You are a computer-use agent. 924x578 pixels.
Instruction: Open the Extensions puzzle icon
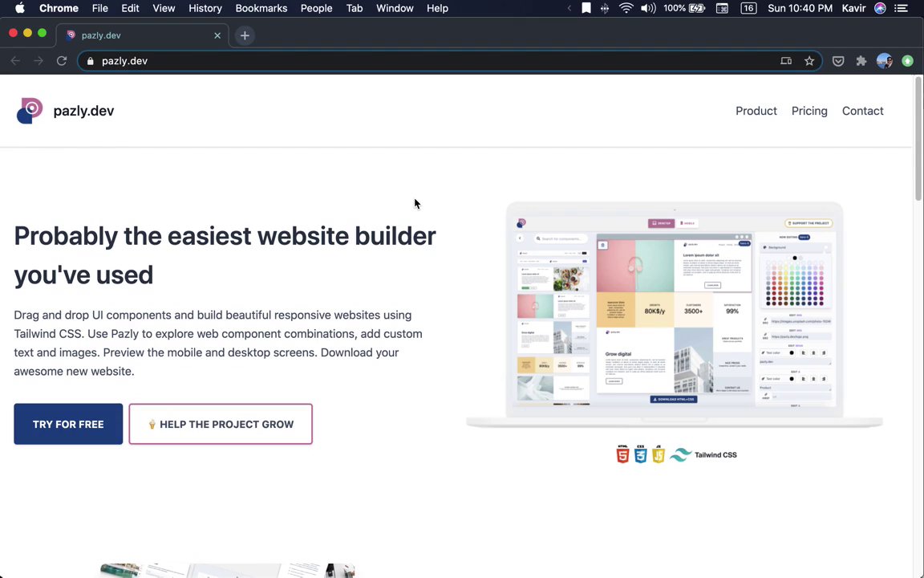[861, 61]
